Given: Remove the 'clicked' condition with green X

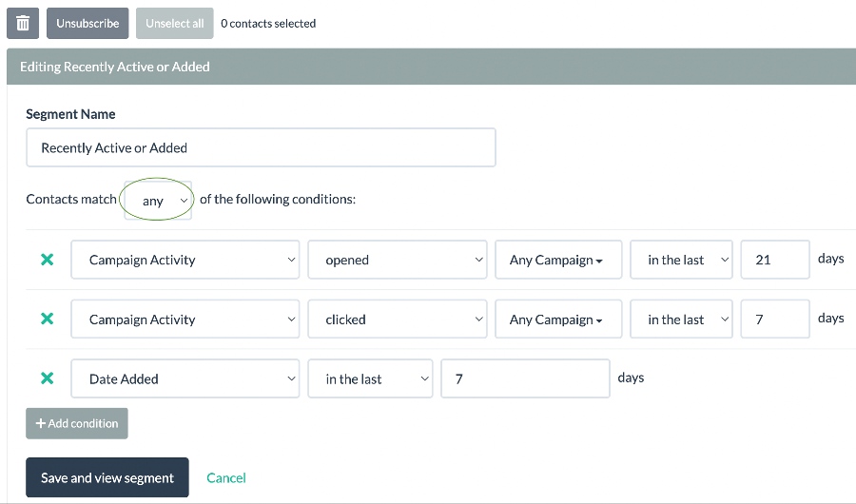Looking at the screenshot, I should (48, 319).
